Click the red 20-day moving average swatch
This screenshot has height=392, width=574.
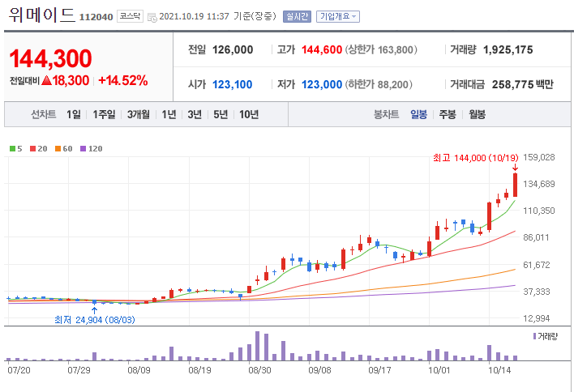[x=33, y=148]
